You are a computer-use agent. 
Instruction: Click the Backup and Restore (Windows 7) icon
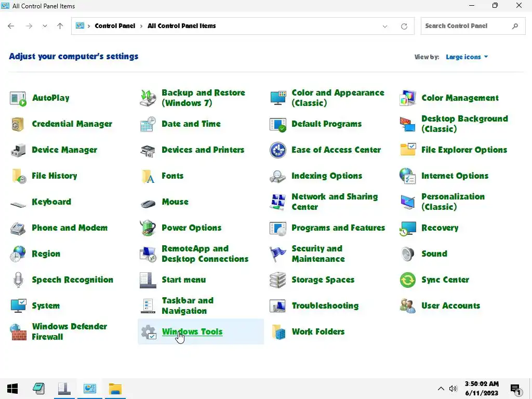148,98
